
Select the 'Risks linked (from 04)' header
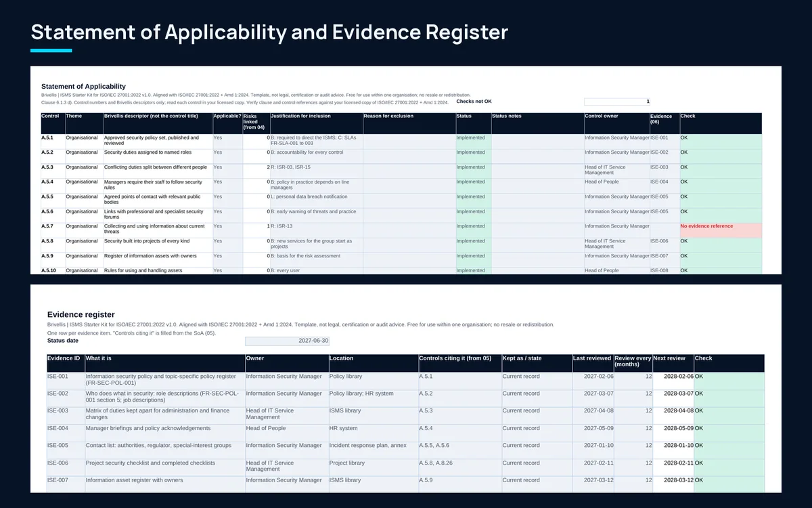[x=256, y=123]
